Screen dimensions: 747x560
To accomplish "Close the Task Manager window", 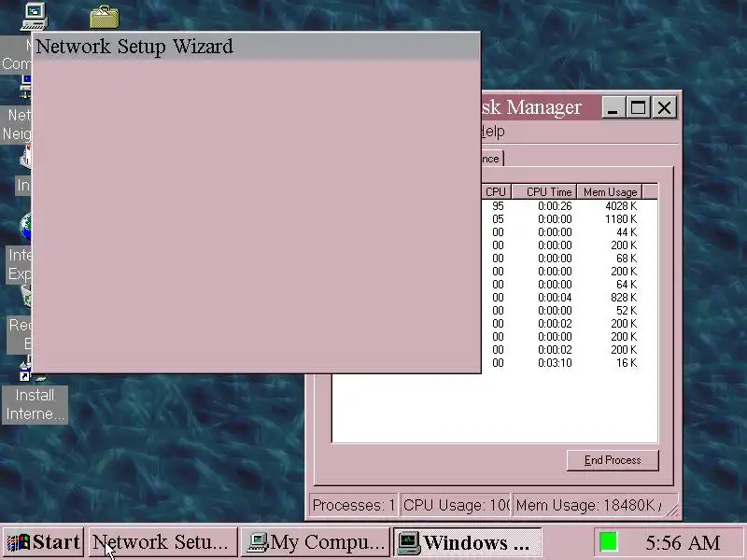I will click(x=664, y=107).
